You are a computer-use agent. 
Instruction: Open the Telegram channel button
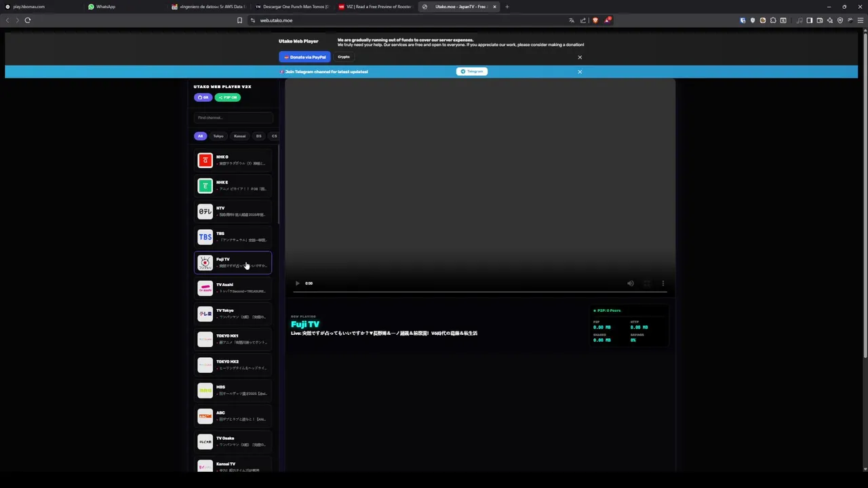(x=472, y=71)
